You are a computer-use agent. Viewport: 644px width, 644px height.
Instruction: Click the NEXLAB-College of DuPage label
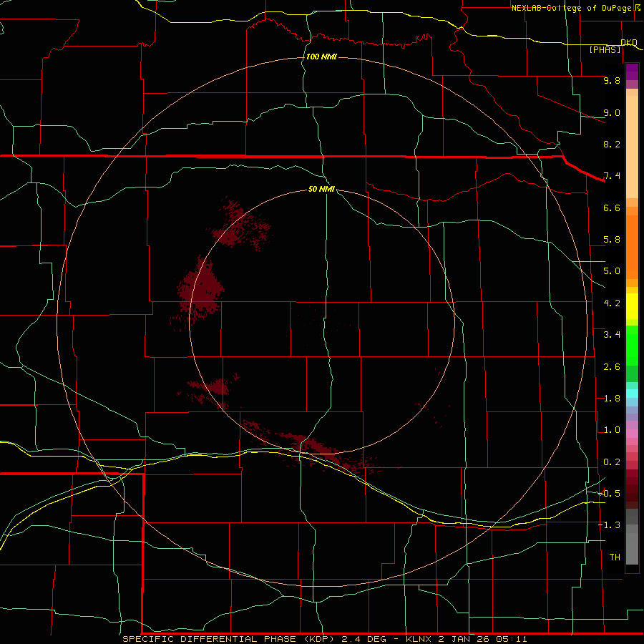(571, 8)
